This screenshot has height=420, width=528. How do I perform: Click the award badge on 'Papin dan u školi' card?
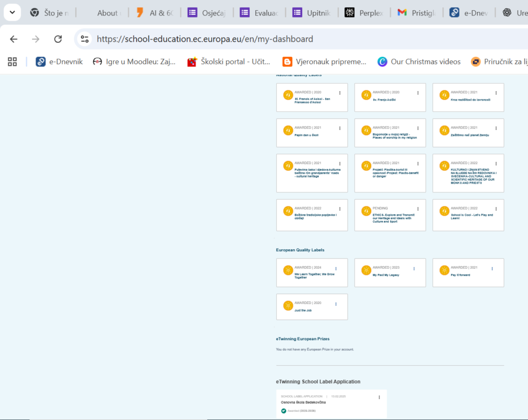coord(288,131)
